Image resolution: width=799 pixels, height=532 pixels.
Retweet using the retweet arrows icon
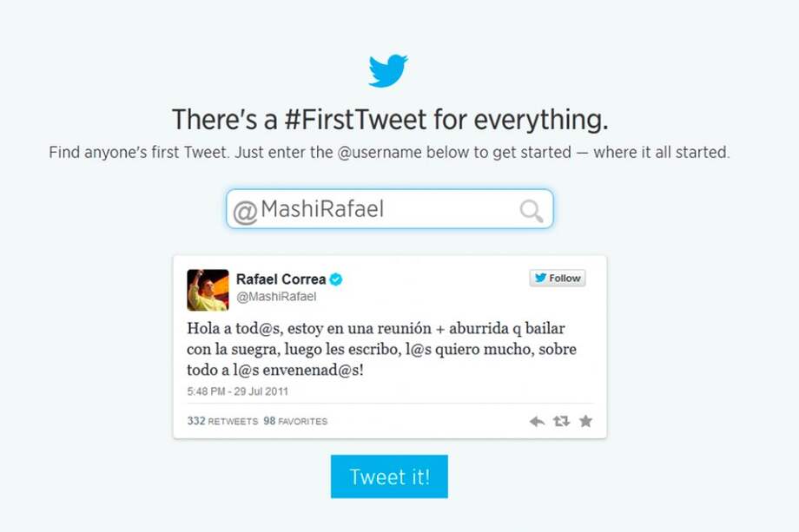click(x=561, y=421)
